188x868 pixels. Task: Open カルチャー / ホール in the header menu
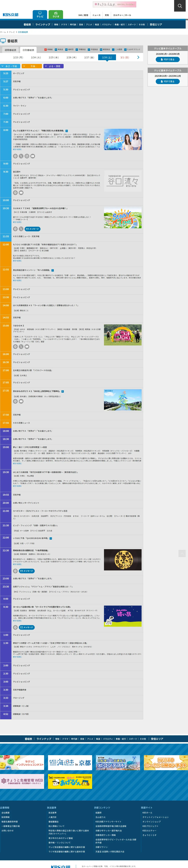[x=122, y=15]
